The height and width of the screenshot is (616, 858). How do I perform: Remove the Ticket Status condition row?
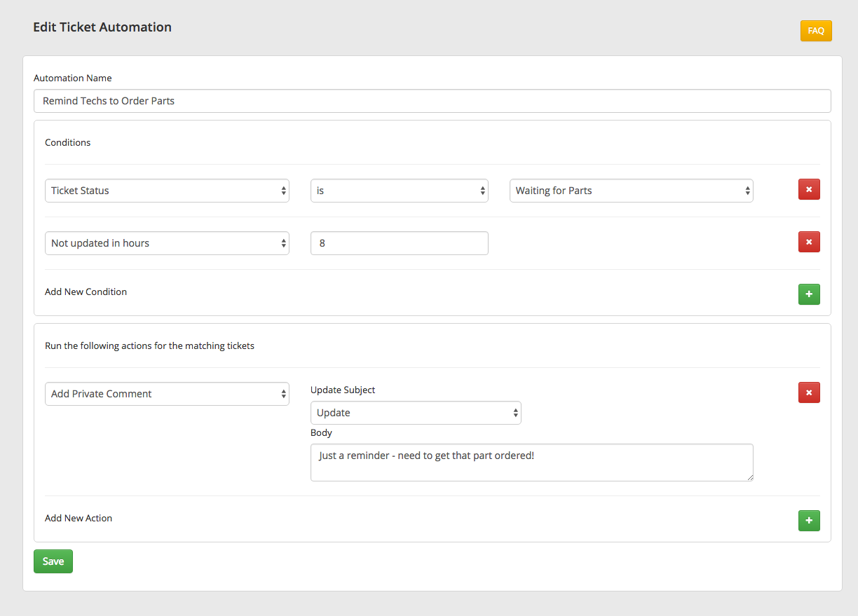[x=809, y=189]
